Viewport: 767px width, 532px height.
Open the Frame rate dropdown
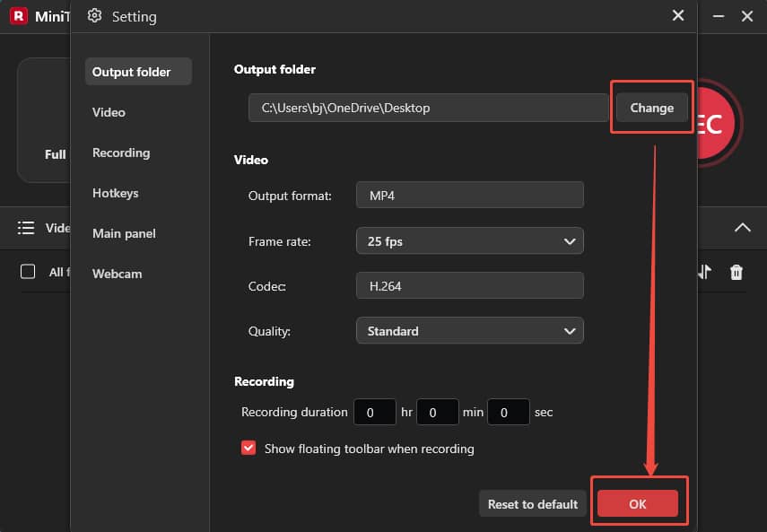tap(470, 240)
